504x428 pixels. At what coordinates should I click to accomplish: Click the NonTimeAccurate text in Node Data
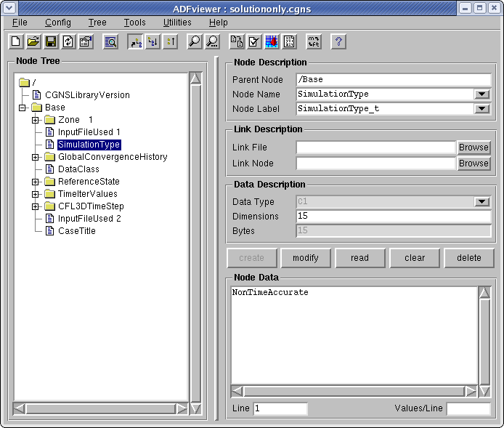point(270,292)
